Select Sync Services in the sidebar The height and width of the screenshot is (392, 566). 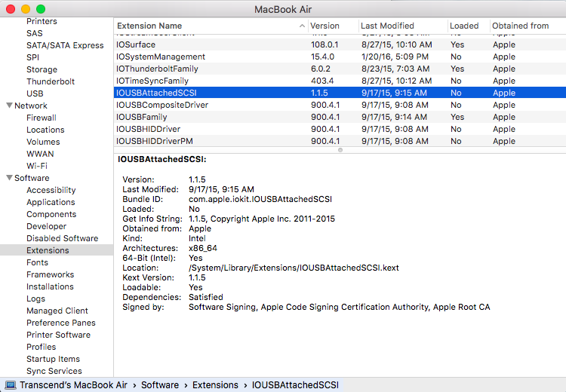click(54, 371)
